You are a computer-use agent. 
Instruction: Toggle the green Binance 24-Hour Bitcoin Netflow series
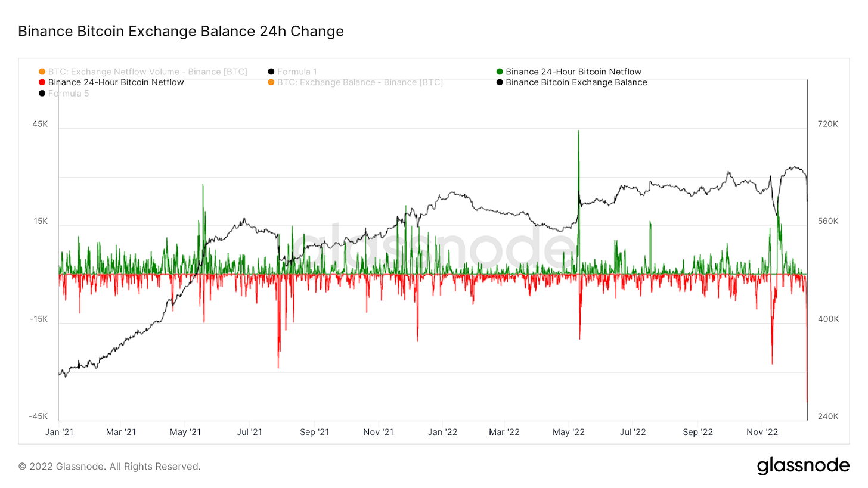point(569,72)
